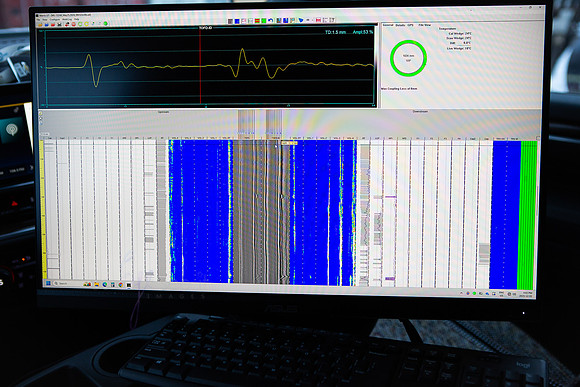
Task: Click the TD:1.5 mm readout
Action: (335, 32)
